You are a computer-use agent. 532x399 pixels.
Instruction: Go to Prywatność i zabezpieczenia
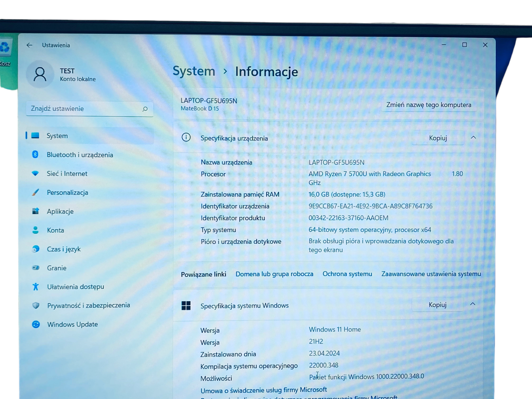[x=90, y=305]
